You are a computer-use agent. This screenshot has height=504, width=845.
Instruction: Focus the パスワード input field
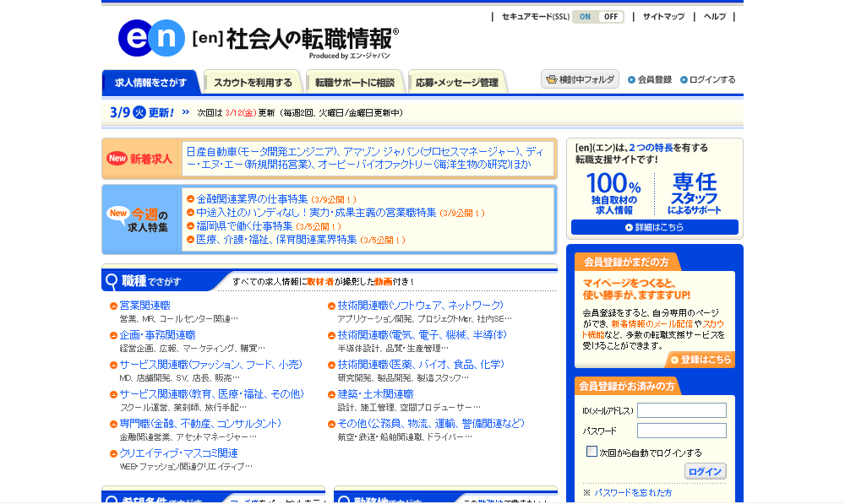(x=682, y=431)
